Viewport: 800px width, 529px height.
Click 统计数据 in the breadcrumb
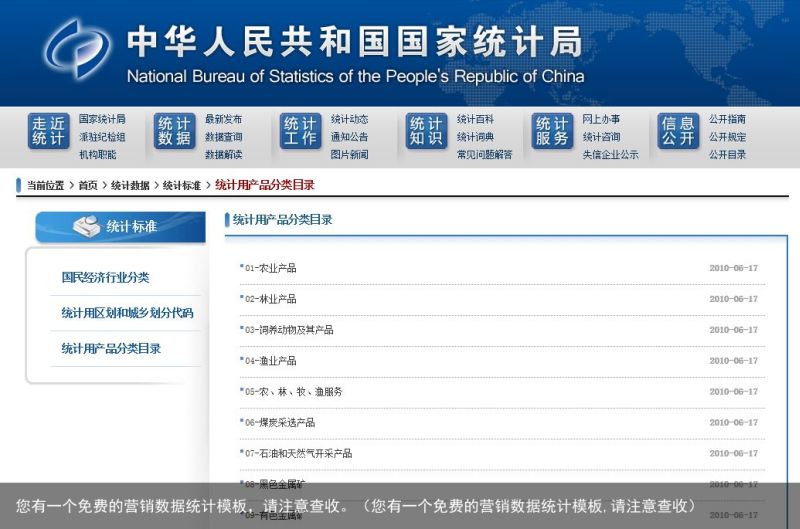point(130,185)
